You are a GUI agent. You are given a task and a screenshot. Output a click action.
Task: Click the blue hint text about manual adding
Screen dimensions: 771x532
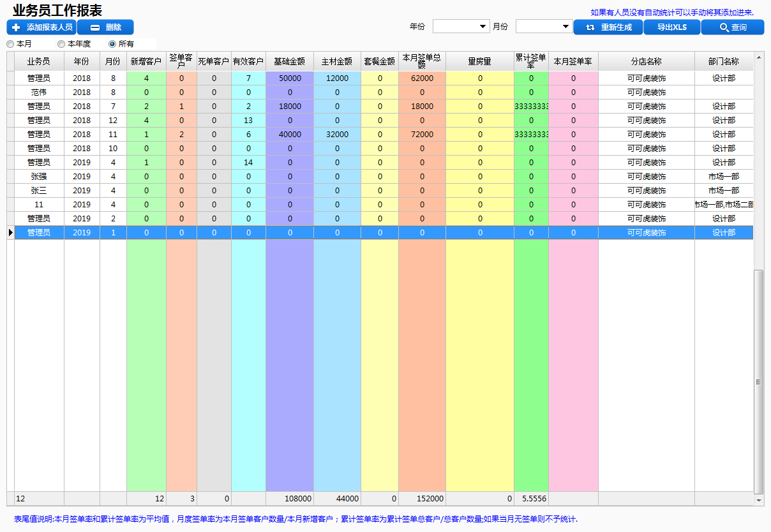[672, 12]
